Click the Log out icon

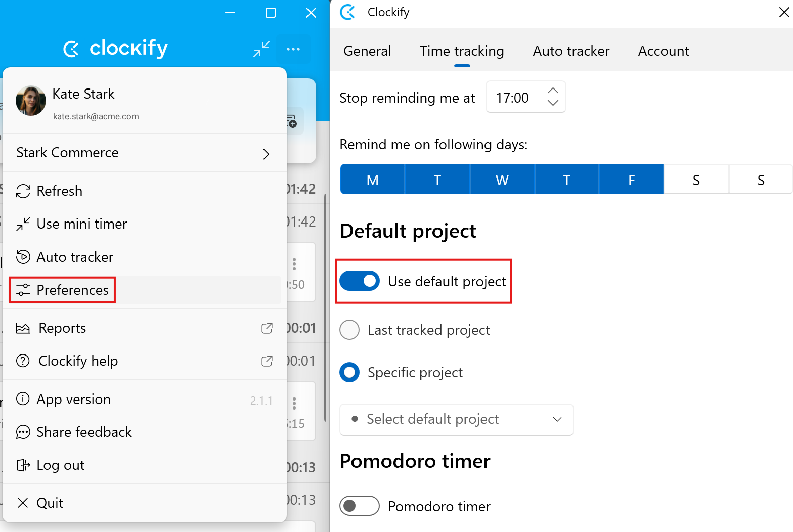pos(23,465)
